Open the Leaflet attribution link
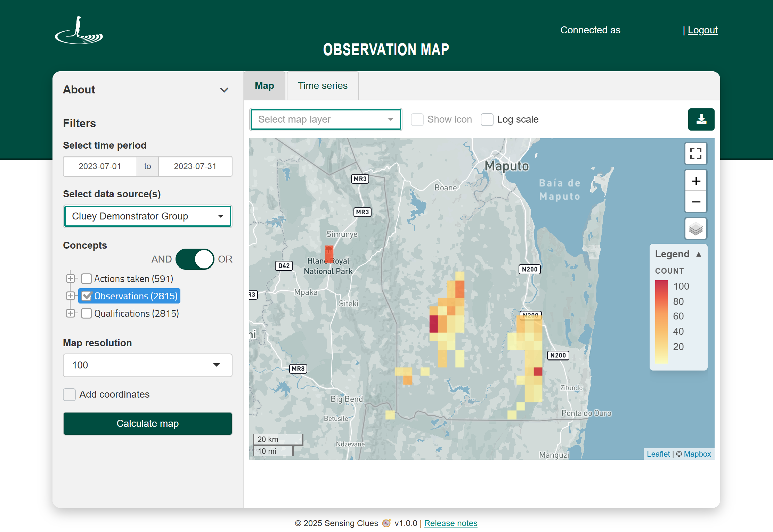The width and height of the screenshot is (773, 532). (x=658, y=454)
